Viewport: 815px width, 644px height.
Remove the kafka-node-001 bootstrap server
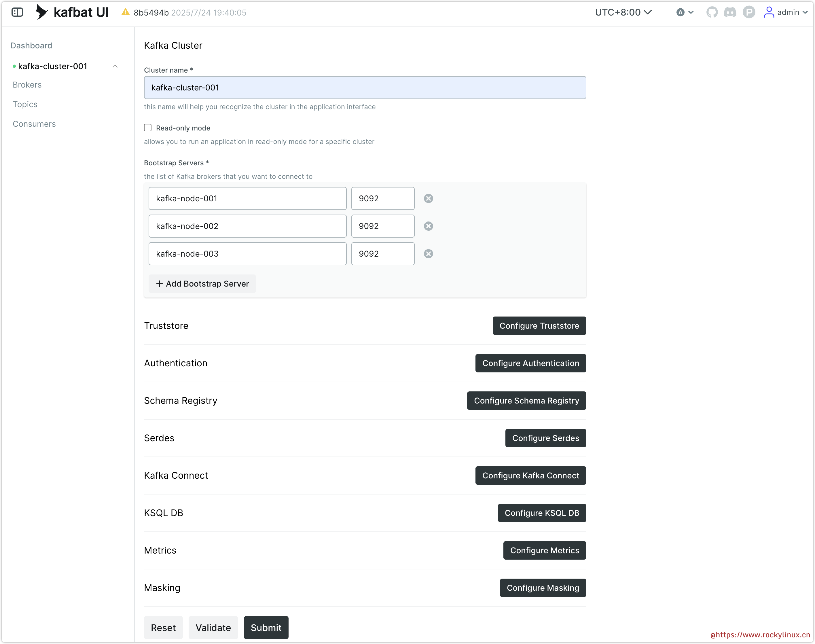pyautogui.click(x=428, y=199)
